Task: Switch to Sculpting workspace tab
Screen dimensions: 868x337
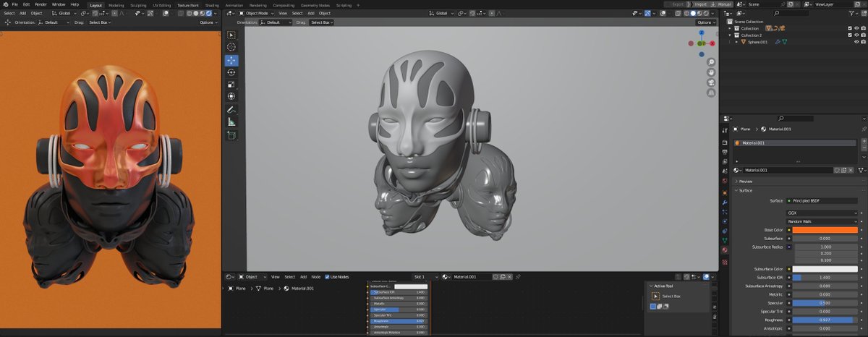Action: pos(137,4)
